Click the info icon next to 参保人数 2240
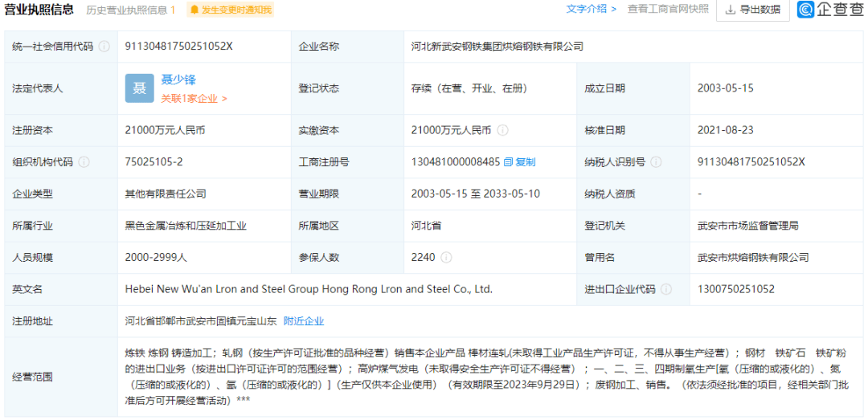This screenshot has height=420, width=868. coord(446,258)
